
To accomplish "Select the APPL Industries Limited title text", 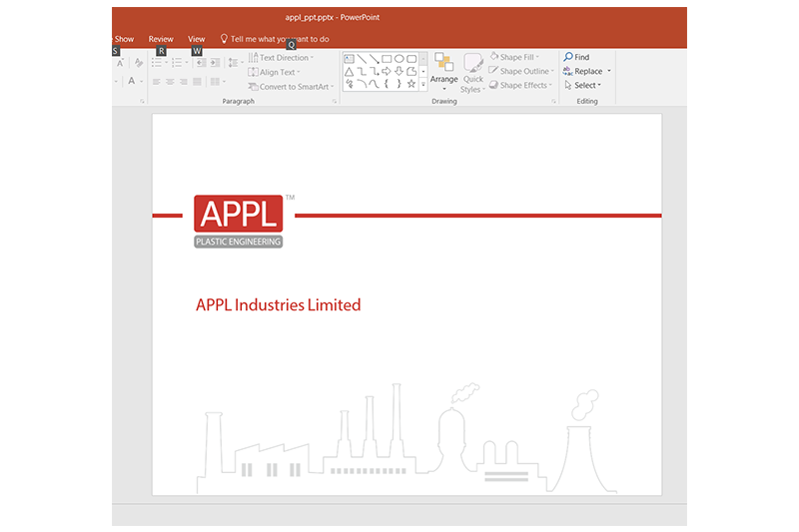I will point(279,305).
